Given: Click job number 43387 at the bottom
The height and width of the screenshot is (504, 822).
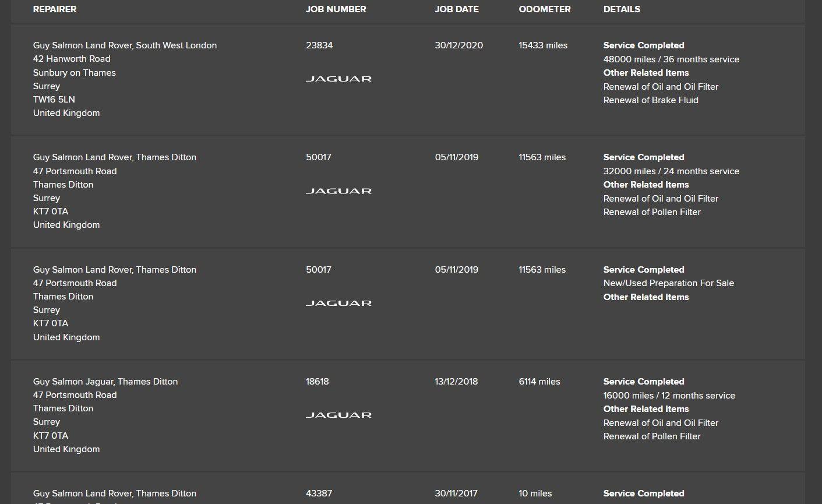Looking at the screenshot, I should [x=319, y=494].
